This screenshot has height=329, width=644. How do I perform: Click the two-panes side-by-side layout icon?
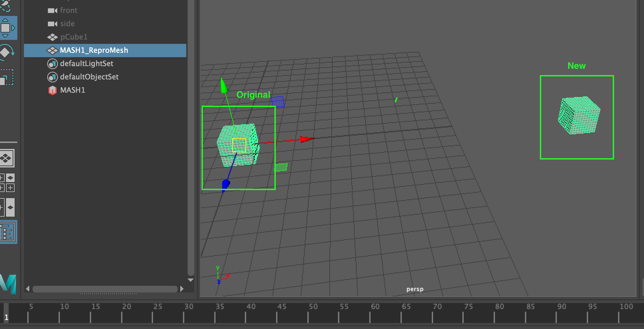[7, 207]
